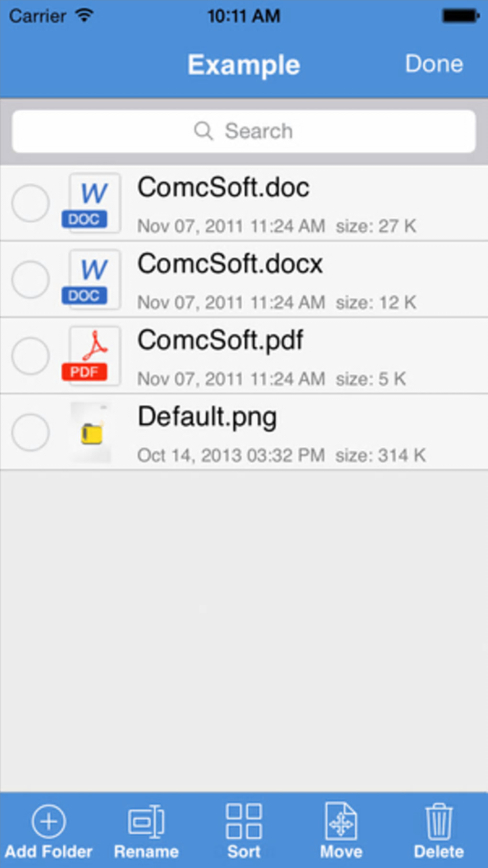Click the magnifying glass search icon

point(203,131)
